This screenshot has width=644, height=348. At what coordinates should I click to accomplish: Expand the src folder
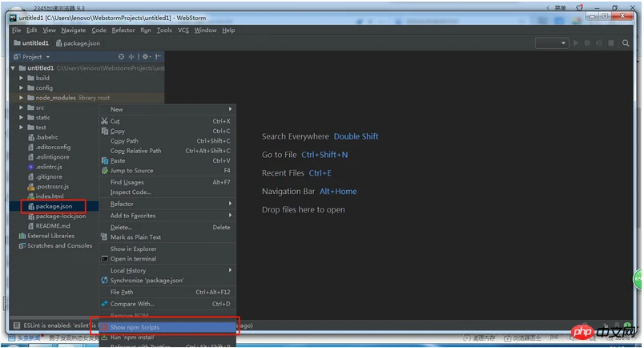tap(21, 107)
